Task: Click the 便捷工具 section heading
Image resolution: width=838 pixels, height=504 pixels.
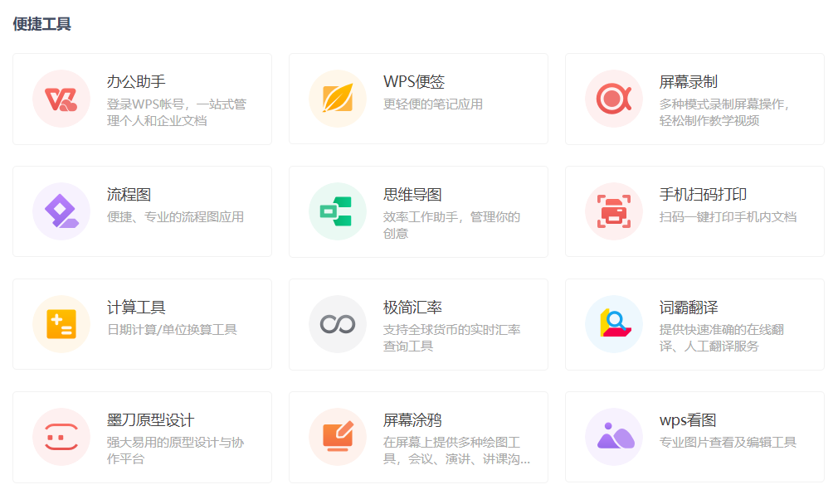Action: [x=42, y=24]
